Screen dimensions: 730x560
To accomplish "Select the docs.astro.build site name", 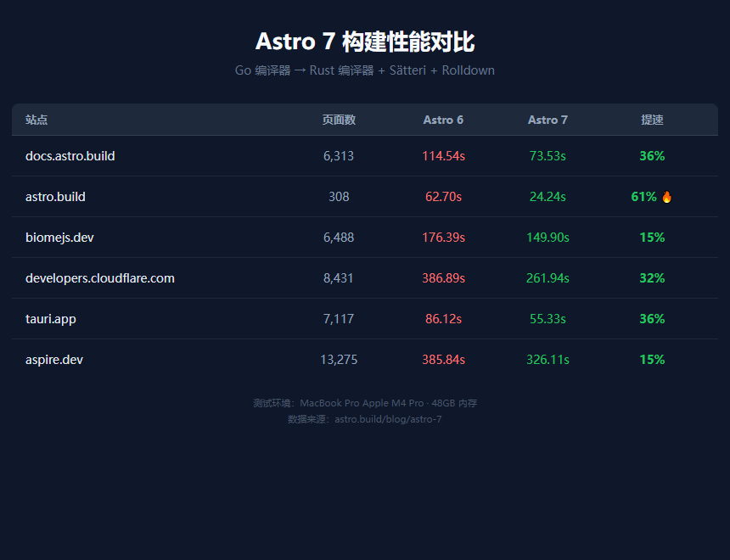I will click(x=70, y=156).
